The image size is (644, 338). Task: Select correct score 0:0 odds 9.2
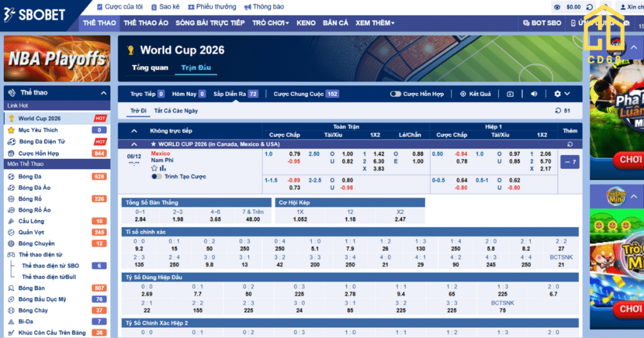click(139, 249)
